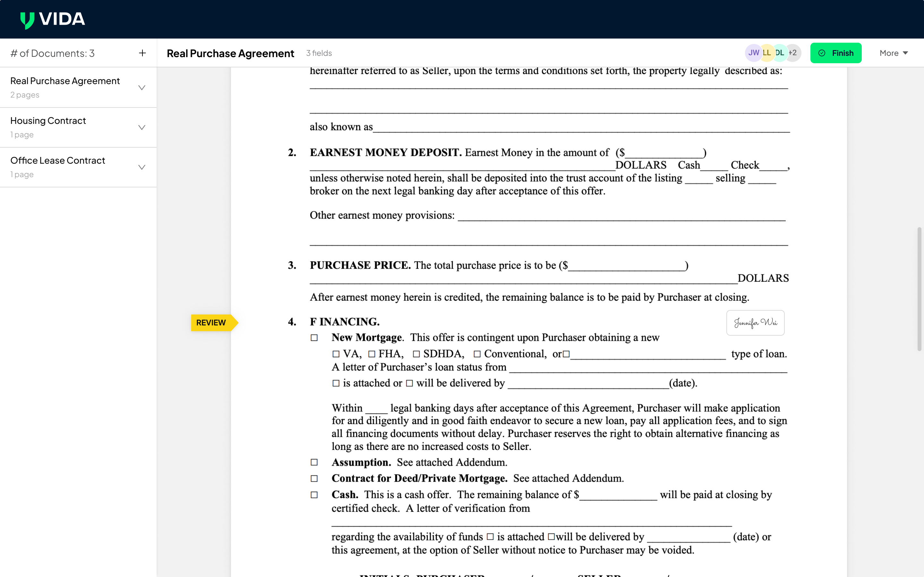Check the Cash offer checkbox

click(x=314, y=494)
